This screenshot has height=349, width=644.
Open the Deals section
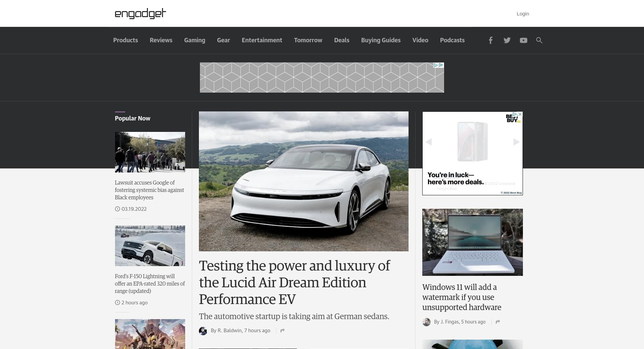pos(341,40)
